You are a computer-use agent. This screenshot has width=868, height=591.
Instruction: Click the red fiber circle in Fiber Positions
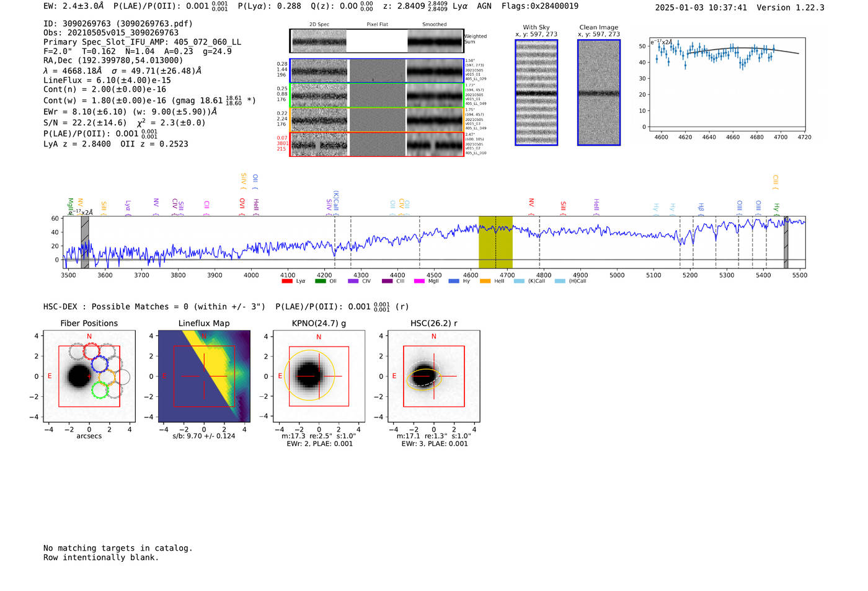[91, 352]
